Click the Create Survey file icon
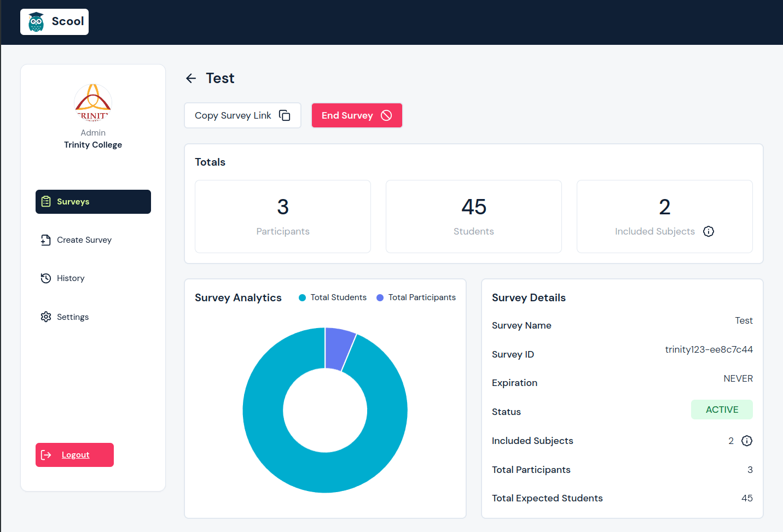This screenshot has height=532, width=783. pos(46,240)
